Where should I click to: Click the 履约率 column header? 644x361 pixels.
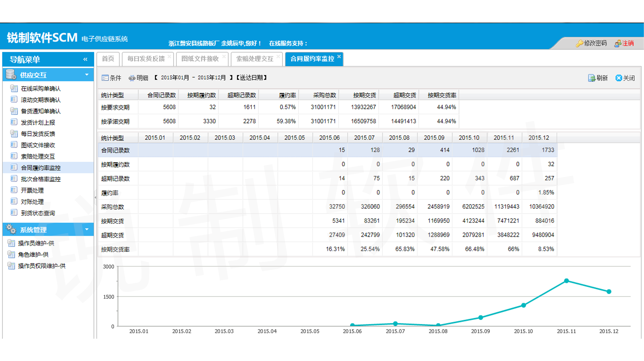click(x=287, y=95)
